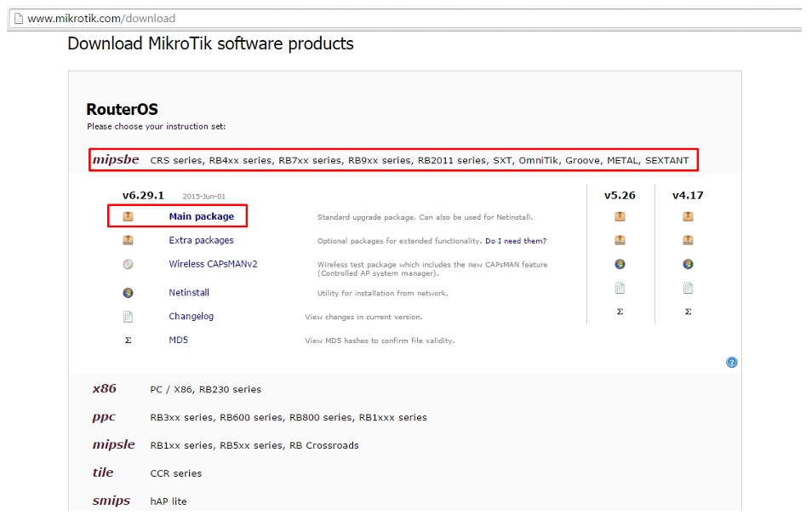The height and width of the screenshot is (521, 812).
Task: Click 'Utility for installation from network.' description
Action: click(x=383, y=293)
